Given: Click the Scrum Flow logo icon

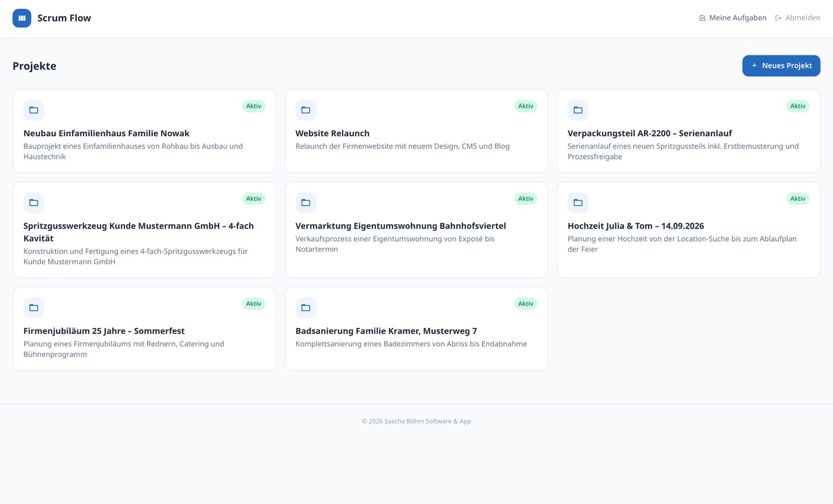Looking at the screenshot, I should (x=22, y=18).
